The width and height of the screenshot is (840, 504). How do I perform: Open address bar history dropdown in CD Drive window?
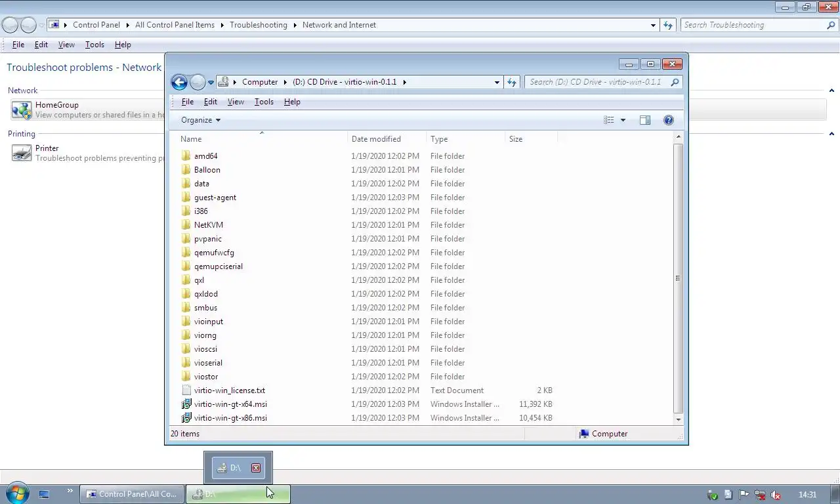pyautogui.click(x=497, y=82)
